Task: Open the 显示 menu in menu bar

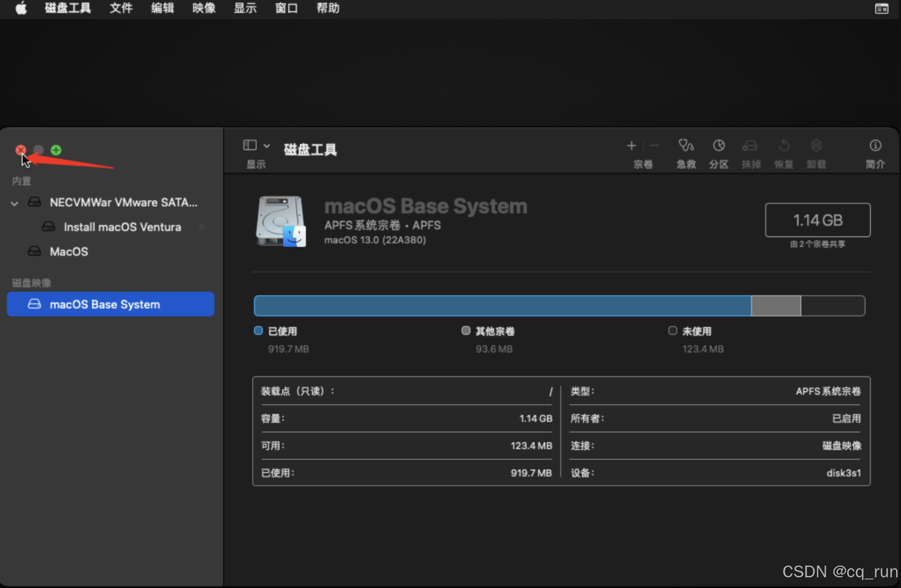Action: (245, 8)
